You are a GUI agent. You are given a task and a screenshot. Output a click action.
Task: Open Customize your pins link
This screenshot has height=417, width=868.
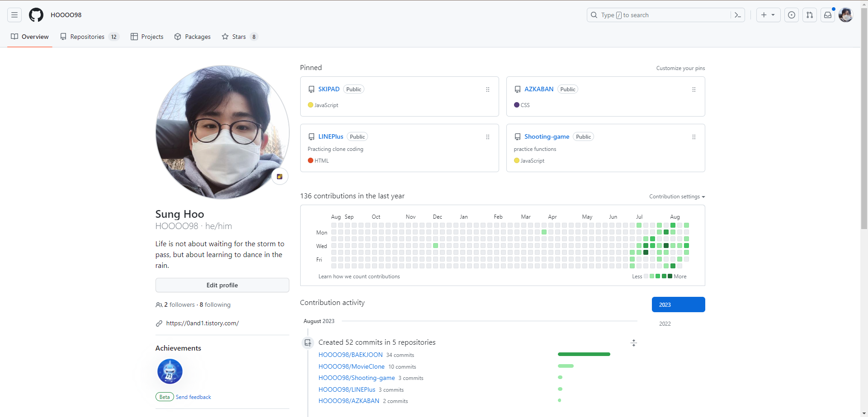(681, 68)
